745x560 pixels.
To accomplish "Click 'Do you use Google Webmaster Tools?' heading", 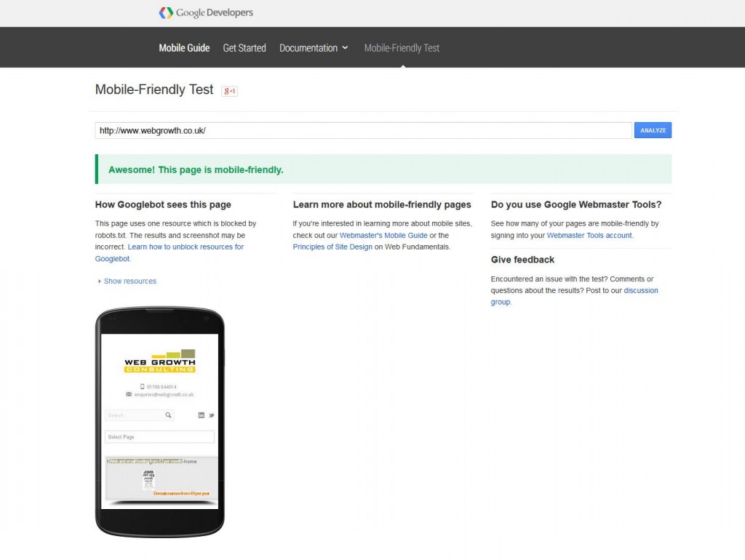I will pos(576,204).
